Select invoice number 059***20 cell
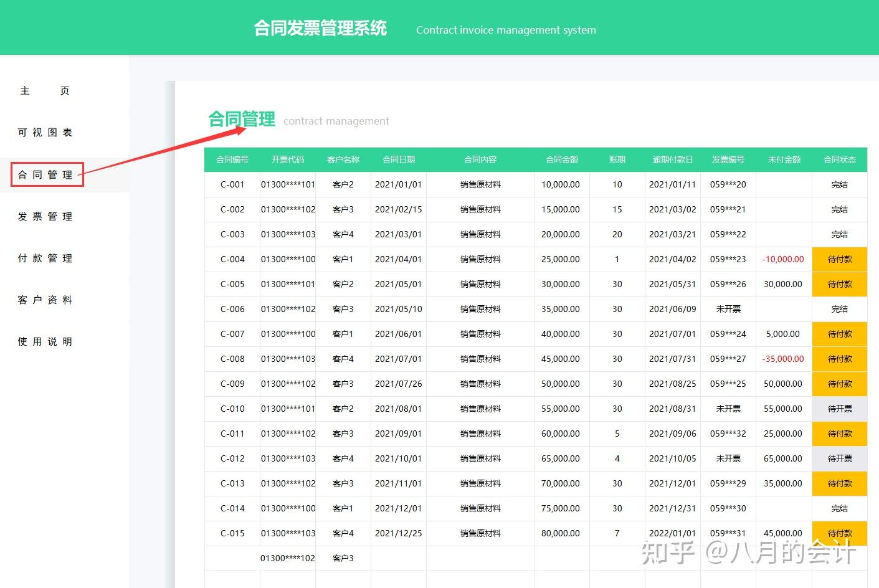Screen dimensions: 879x588 [728, 184]
